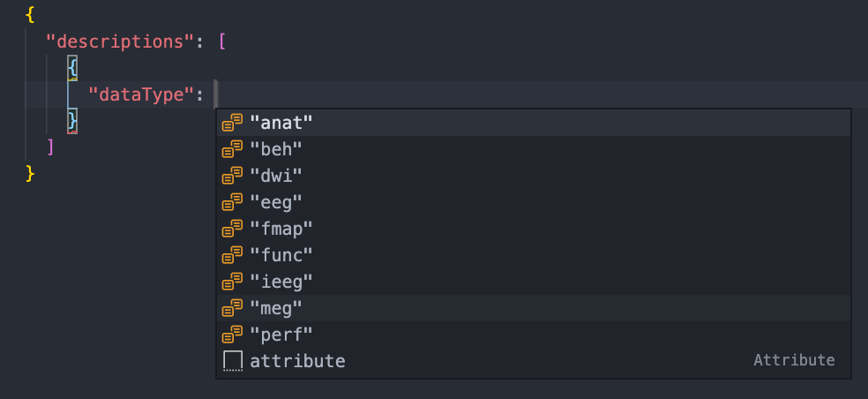Click the enum icon beside "dwi"
The image size is (868, 399).
tap(233, 176)
